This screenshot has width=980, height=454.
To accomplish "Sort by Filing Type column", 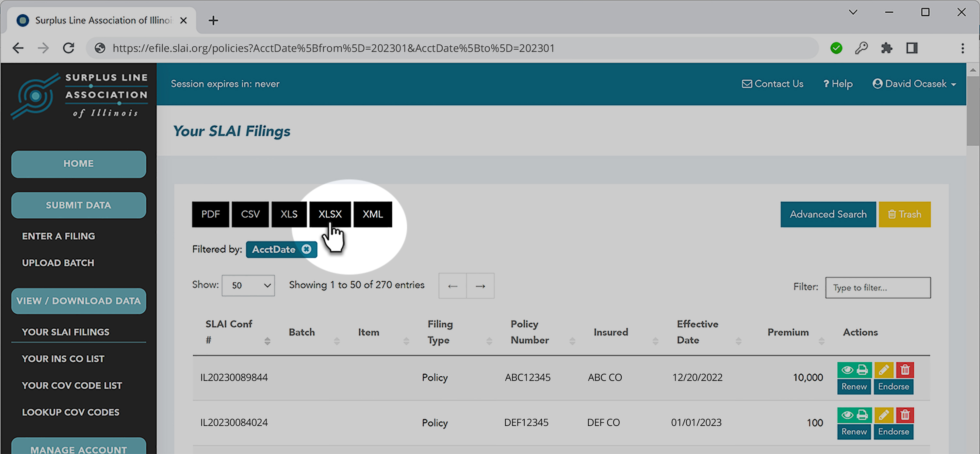I will (x=489, y=341).
